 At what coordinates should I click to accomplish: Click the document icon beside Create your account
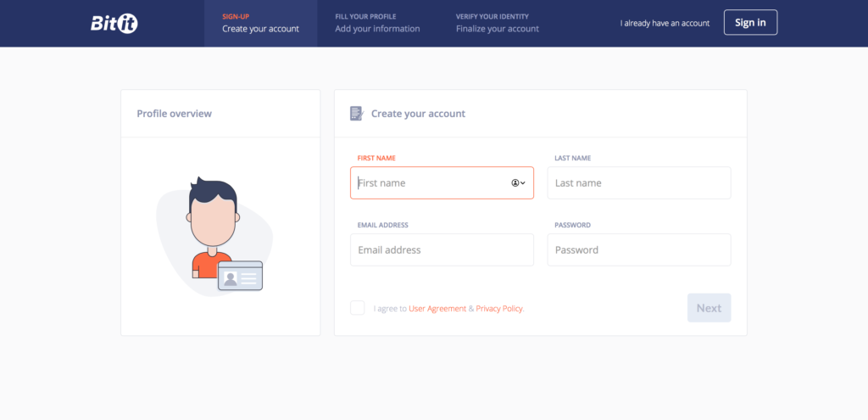click(357, 114)
